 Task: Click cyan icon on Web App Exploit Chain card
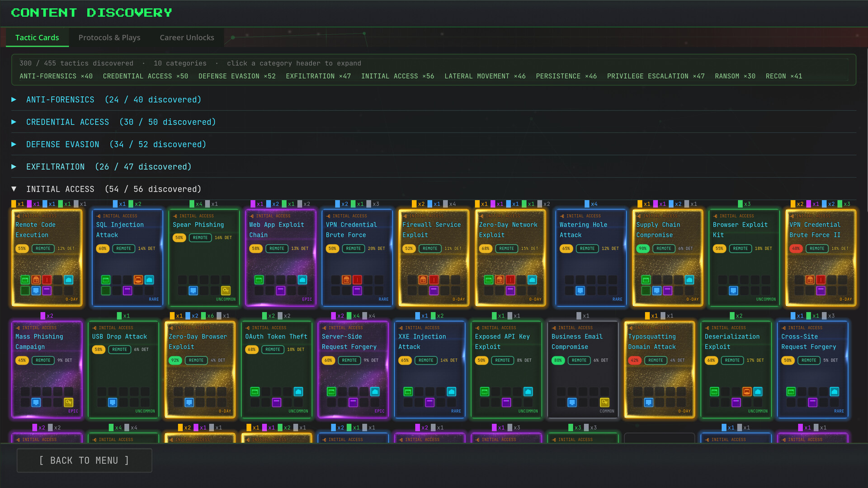point(302,280)
